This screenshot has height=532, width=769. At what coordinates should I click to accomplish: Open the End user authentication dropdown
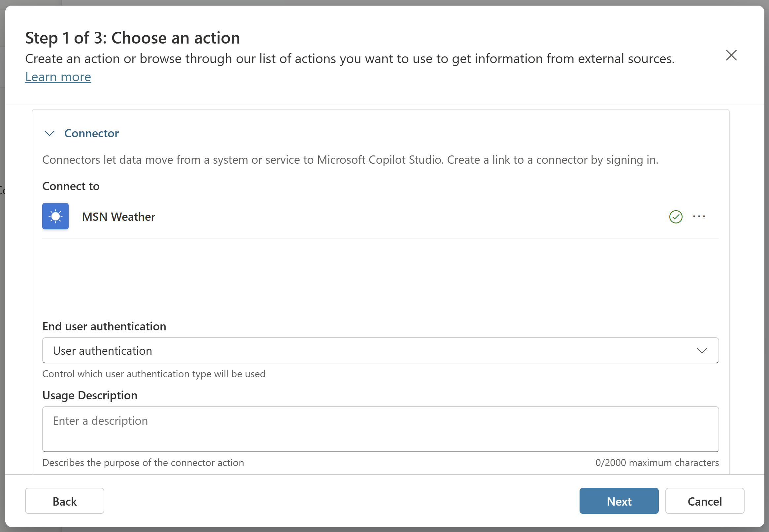pyautogui.click(x=380, y=350)
